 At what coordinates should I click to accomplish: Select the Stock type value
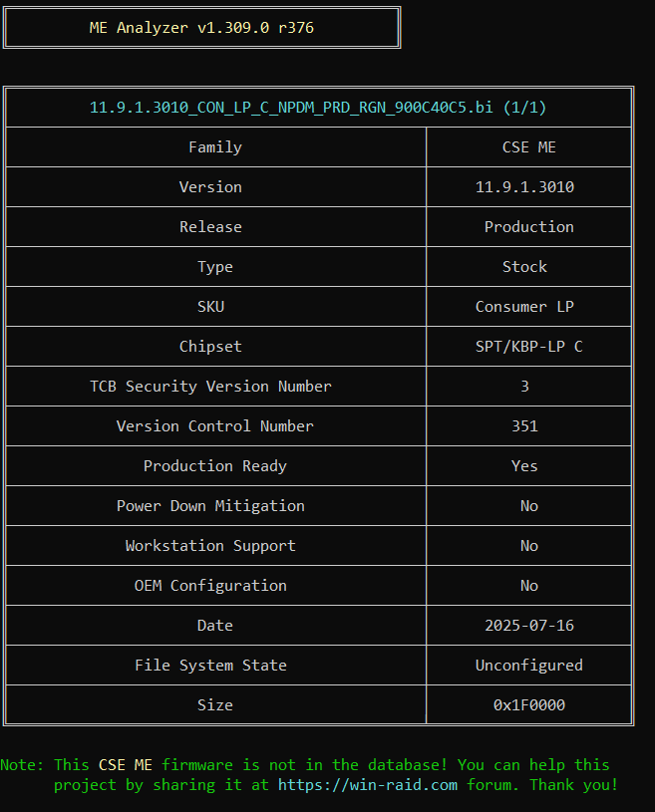[x=524, y=267]
